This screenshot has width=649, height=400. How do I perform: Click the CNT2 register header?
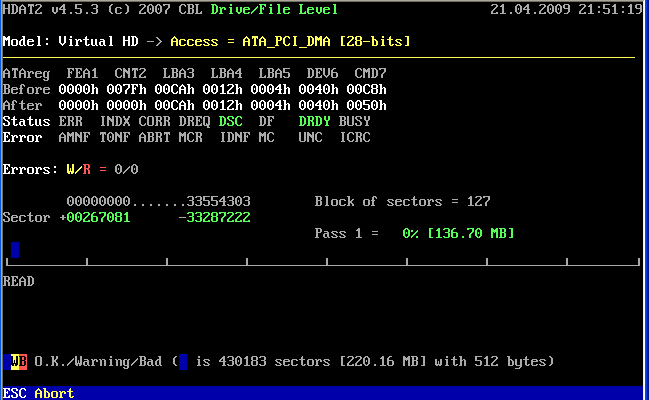click(x=130, y=73)
